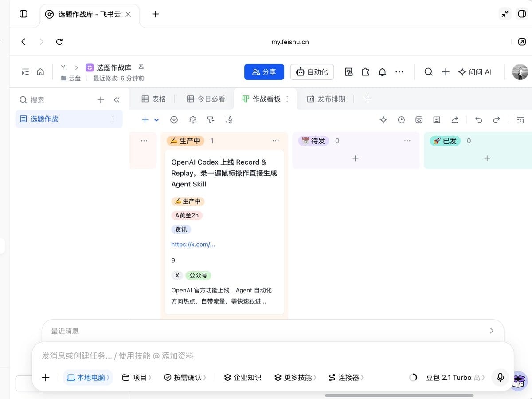Screen dimensions: 532x399
Task: Open the https://x.com link
Action: [193, 244]
